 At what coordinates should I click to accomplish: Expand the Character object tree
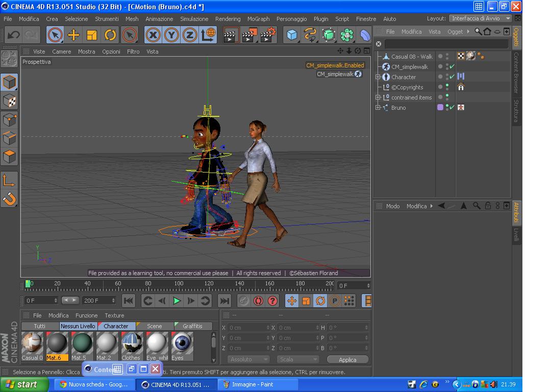point(378,77)
